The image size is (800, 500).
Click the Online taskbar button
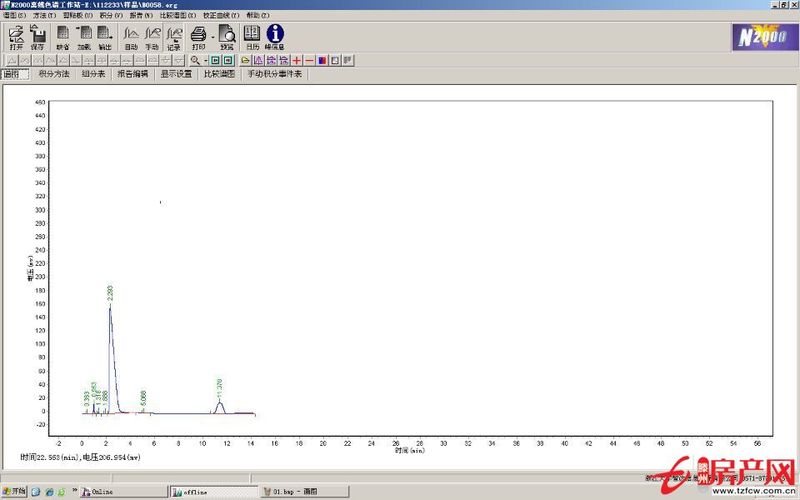pyautogui.click(x=100, y=492)
